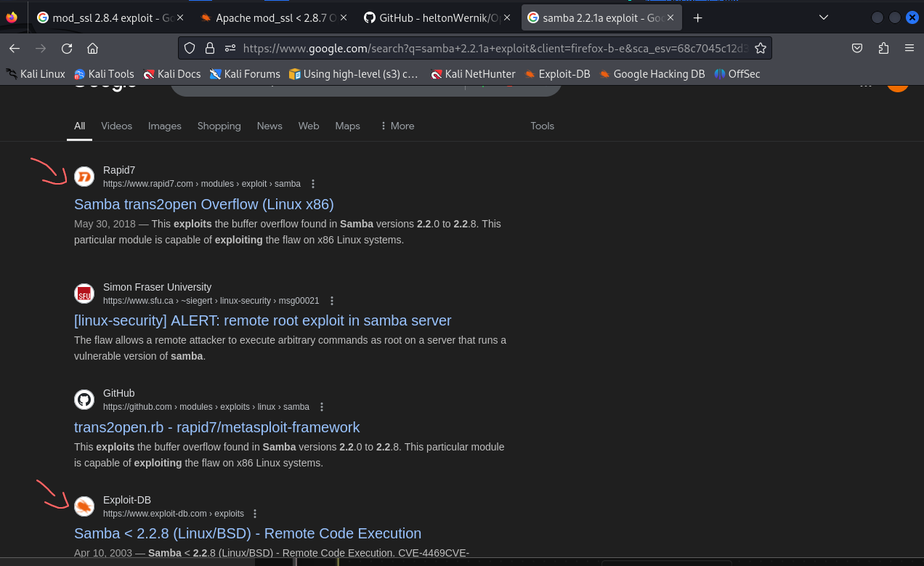Open the OffSec bookmark
This screenshot has height=566, width=924.
click(x=737, y=73)
